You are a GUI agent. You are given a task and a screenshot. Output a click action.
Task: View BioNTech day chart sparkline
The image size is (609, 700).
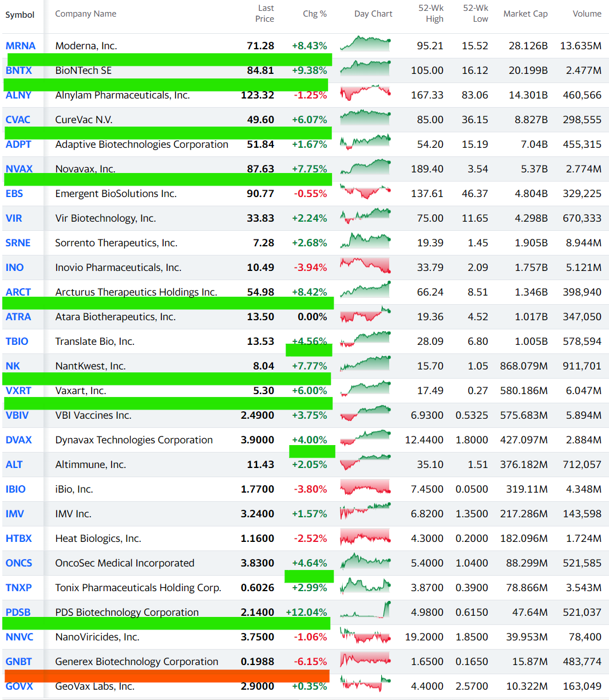[x=366, y=69]
